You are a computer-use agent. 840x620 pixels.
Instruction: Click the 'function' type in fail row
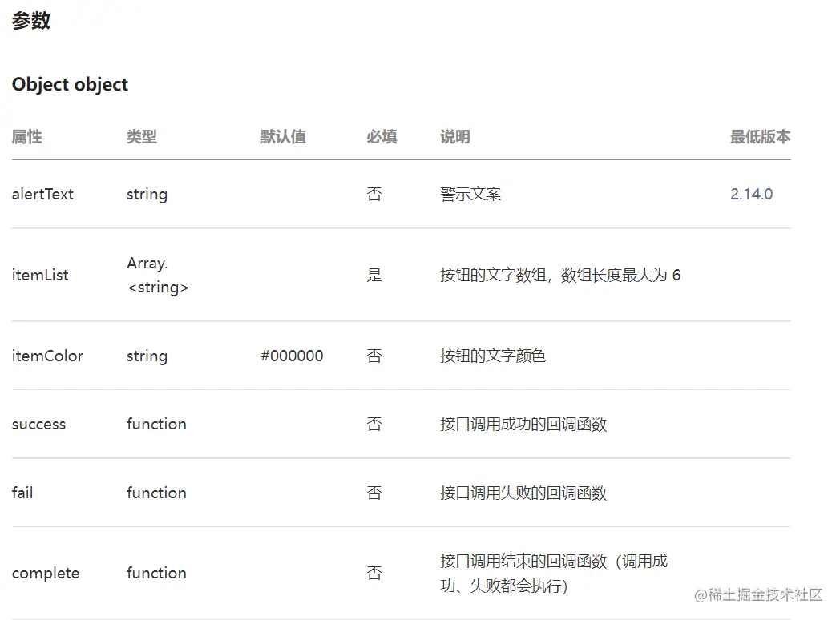click(x=156, y=493)
